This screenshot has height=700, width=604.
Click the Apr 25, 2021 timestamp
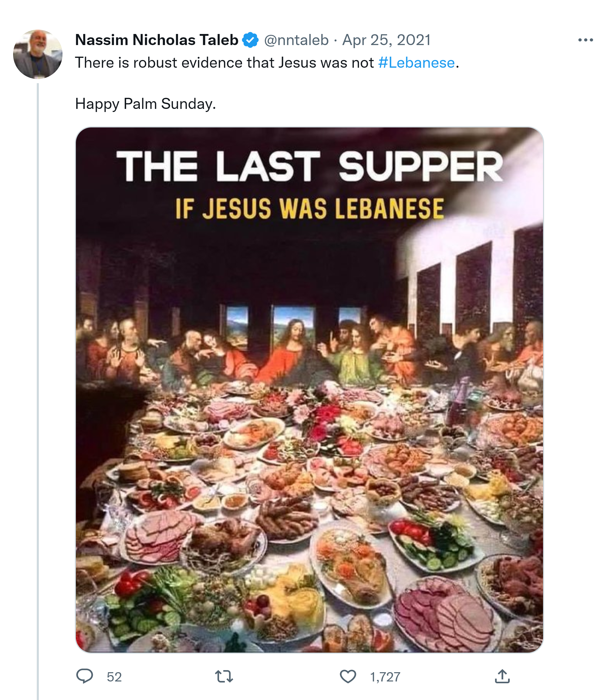(387, 40)
